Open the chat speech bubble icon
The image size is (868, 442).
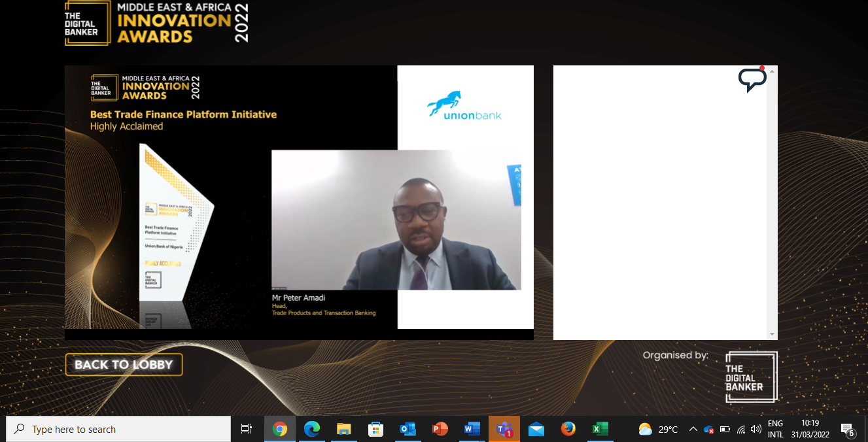pos(752,80)
